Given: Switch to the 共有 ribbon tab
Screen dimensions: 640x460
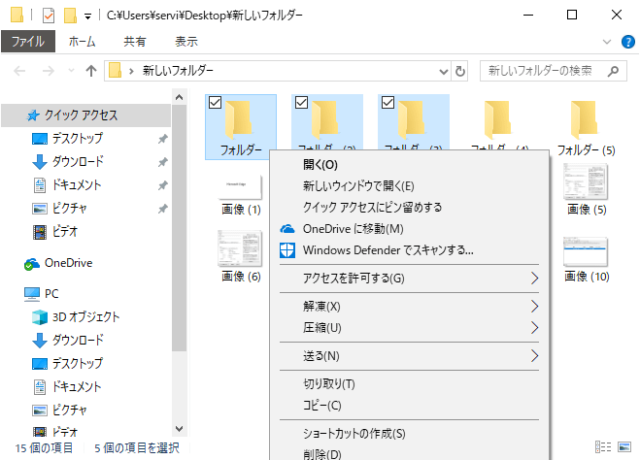Looking at the screenshot, I should click(x=135, y=41).
